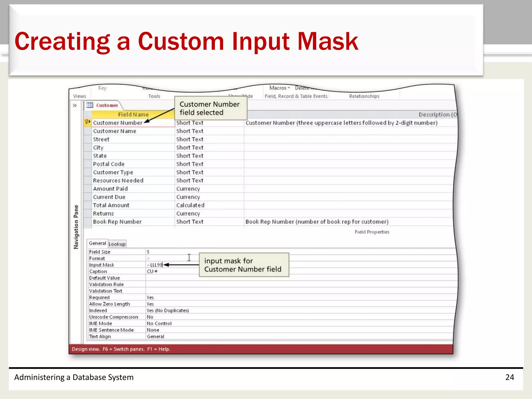
Task: Open the Short Text data type for Book Rep Number
Action: pyautogui.click(x=209, y=222)
